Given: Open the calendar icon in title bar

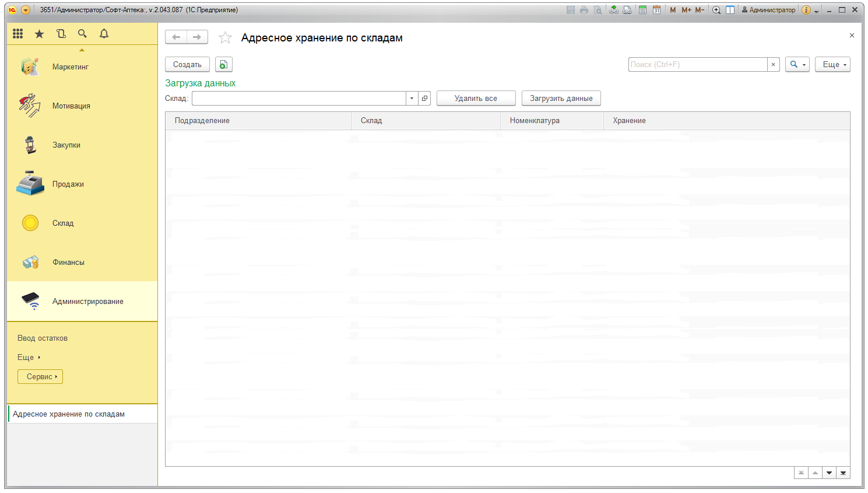Looking at the screenshot, I should (656, 10).
